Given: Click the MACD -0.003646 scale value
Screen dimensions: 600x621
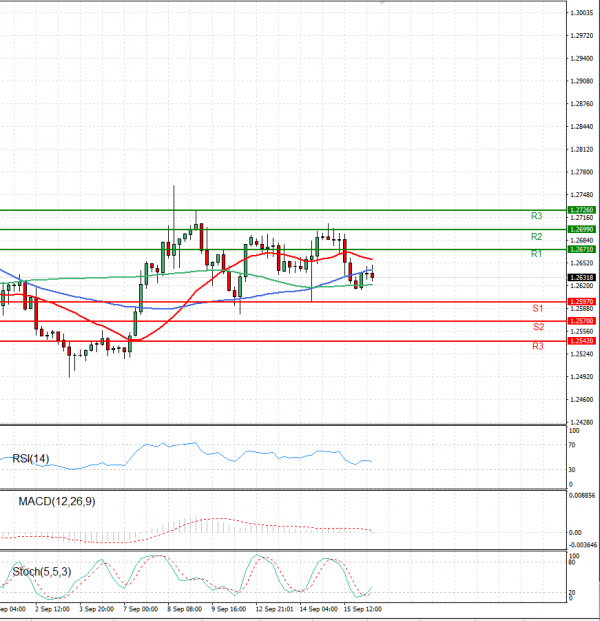Looking at the screenshot, I should (583, 545).
